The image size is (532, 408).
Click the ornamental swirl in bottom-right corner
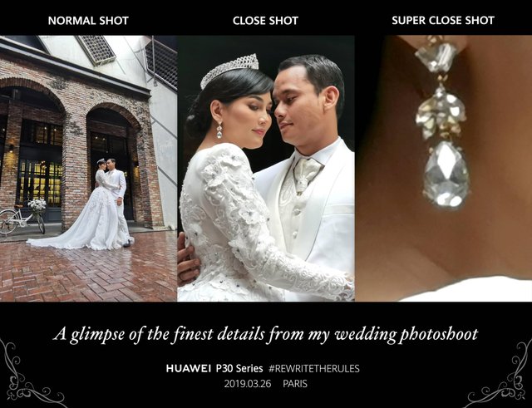[x=502, y=373]
